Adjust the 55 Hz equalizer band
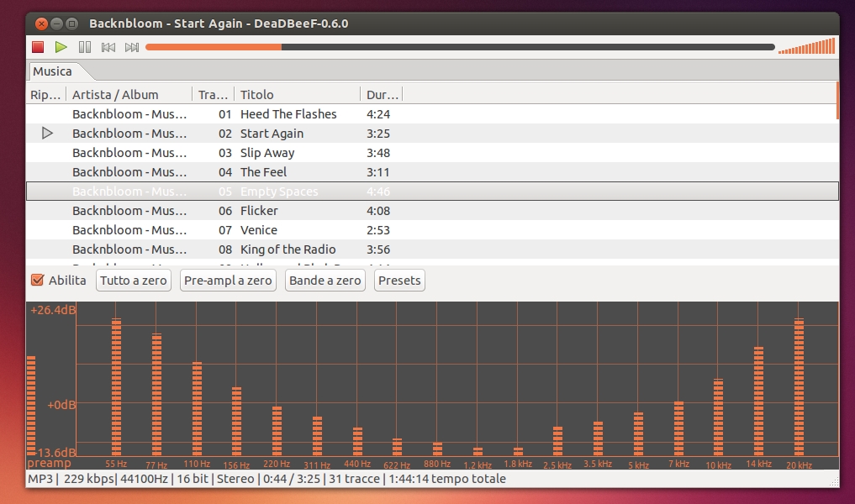This screenshot has width=855, height=504. pyautogui.click(x=116, y=387)
